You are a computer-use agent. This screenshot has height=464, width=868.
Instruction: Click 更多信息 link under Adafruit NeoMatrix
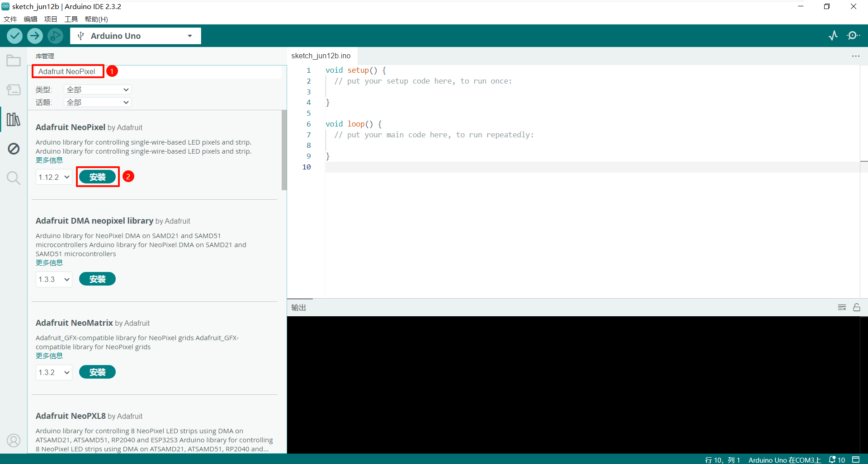49,356
